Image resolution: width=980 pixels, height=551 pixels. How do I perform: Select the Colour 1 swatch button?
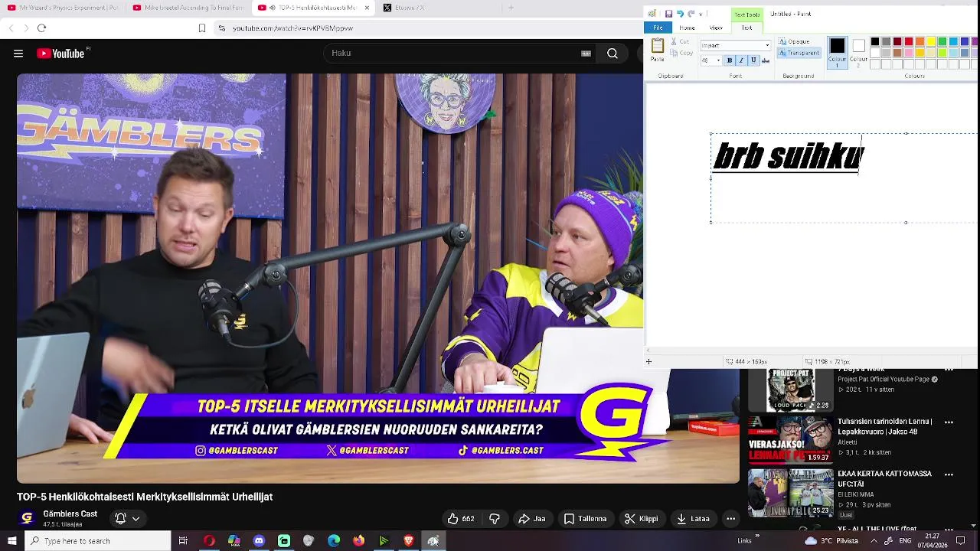837,52
